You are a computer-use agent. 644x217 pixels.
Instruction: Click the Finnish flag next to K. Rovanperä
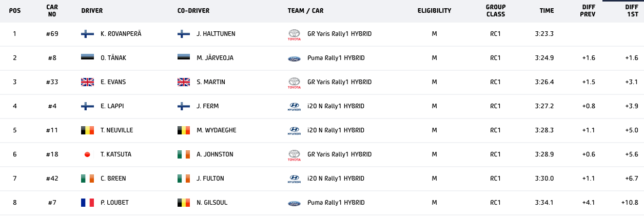tap(87, 34)
